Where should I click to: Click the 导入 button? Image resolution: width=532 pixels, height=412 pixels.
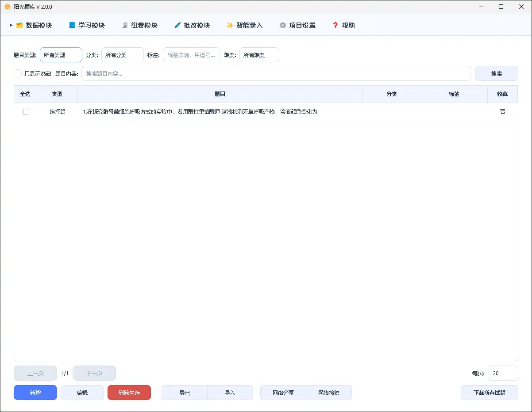coord(230,393)
